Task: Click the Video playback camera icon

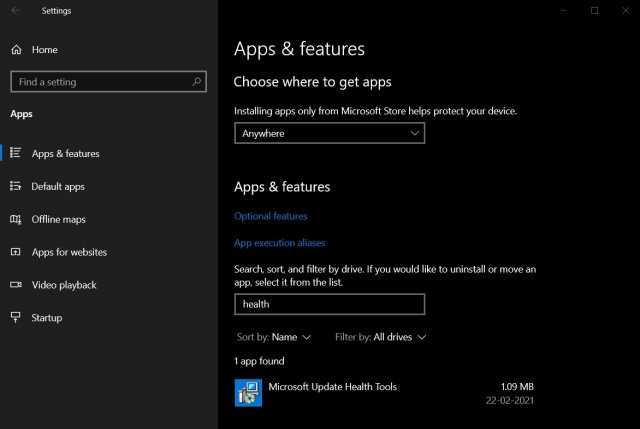Action: tap(16, 285)
